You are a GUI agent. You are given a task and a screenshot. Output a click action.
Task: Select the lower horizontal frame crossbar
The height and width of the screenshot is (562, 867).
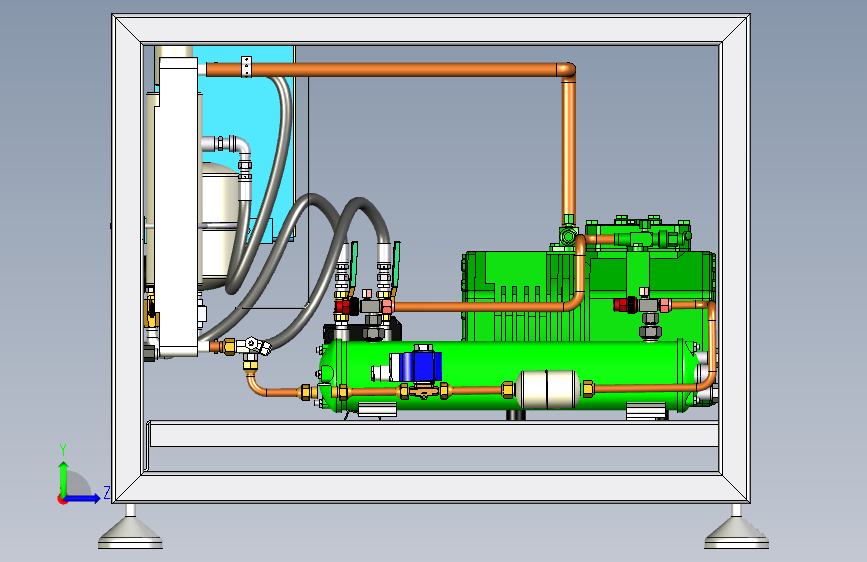[x=434, y=434]
